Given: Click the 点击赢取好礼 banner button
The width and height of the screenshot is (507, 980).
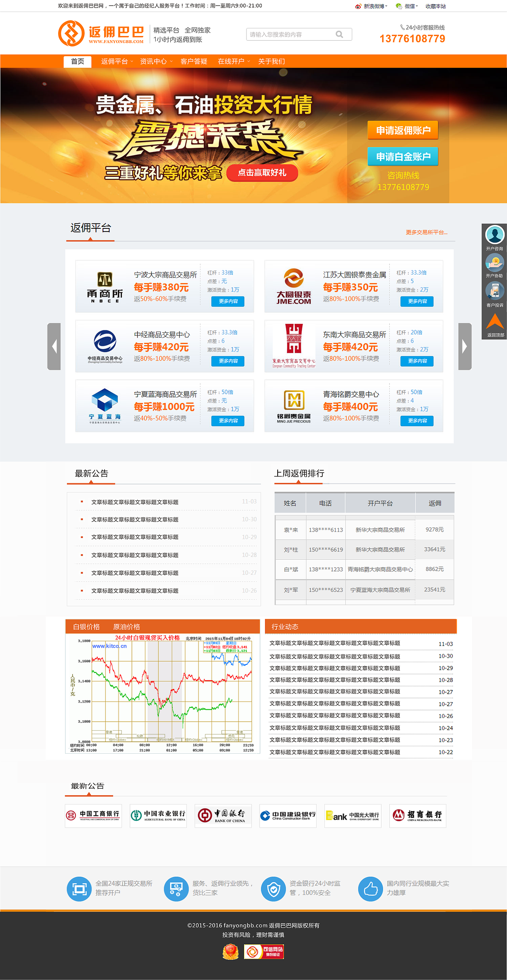Looking at the screenshot, I should 262,173.
